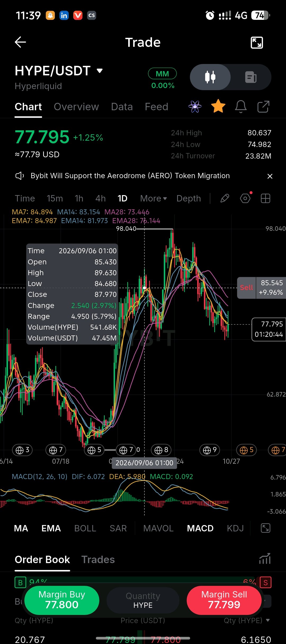This screenshot has width=286, height=644.
Task: Open the chart layout grid icon
Action: (x=265, y=198)
